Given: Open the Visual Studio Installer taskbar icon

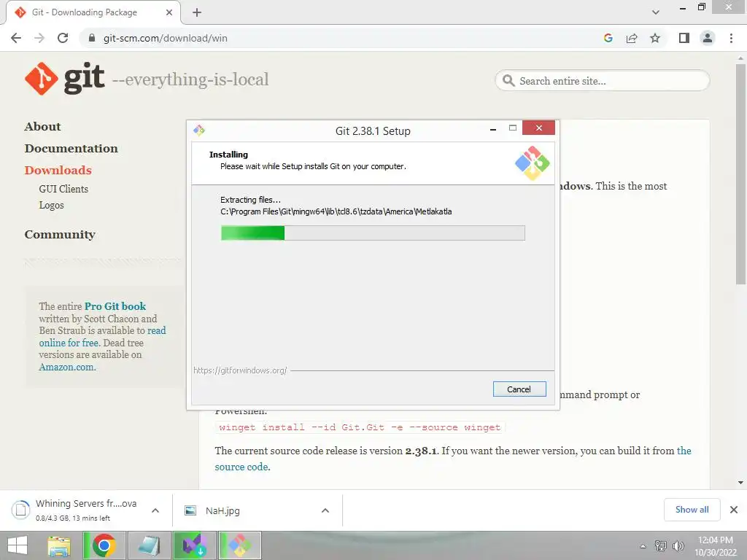Looking at the screenshot, I should pos(194,545).
